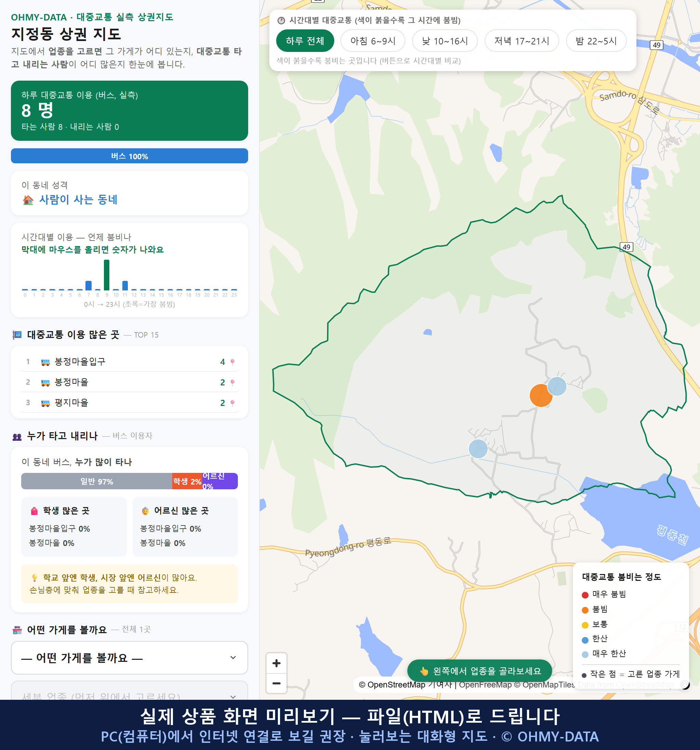The height and width of the screenshot is (750, 700).
Task: Select the 저녁 17~21시 time filter
Action: coord(521,41)
